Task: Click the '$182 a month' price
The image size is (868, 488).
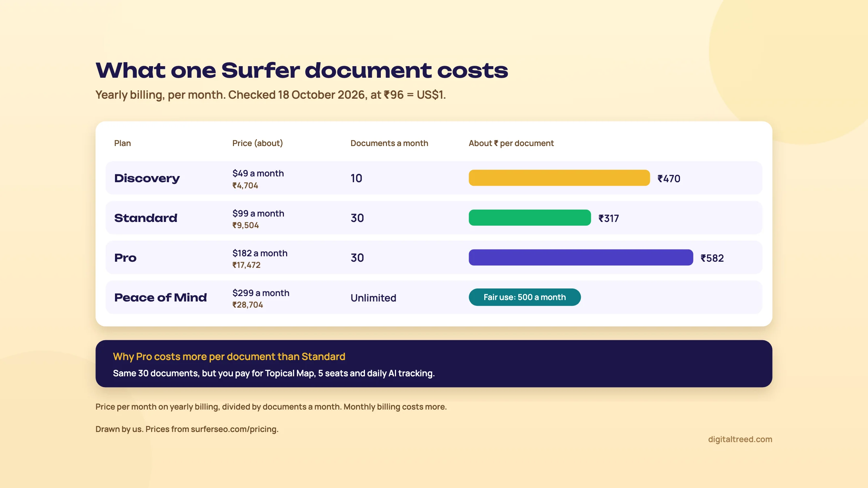Action: pos(260,253)
